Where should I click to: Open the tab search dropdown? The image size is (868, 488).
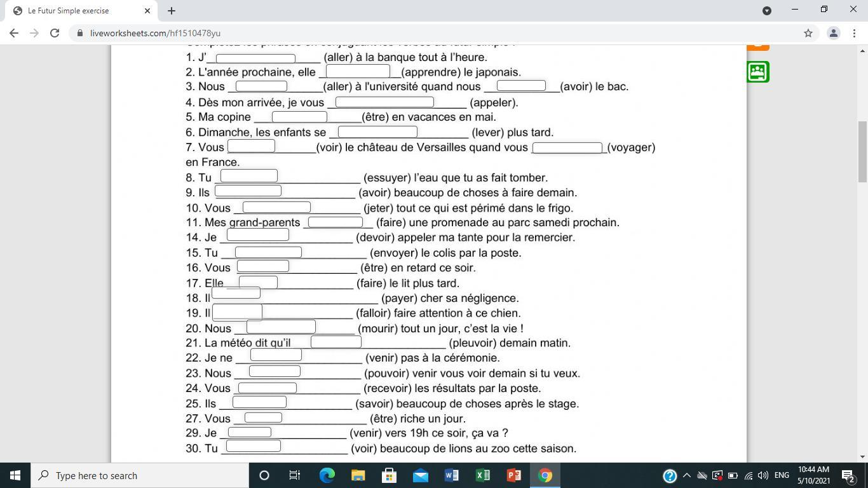pyautogui.click(x=767, y=10)
